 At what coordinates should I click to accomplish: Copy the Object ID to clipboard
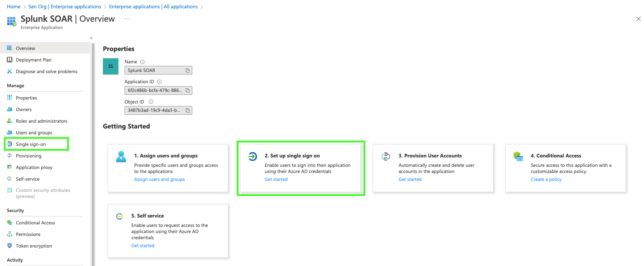[x=188, y=110]
